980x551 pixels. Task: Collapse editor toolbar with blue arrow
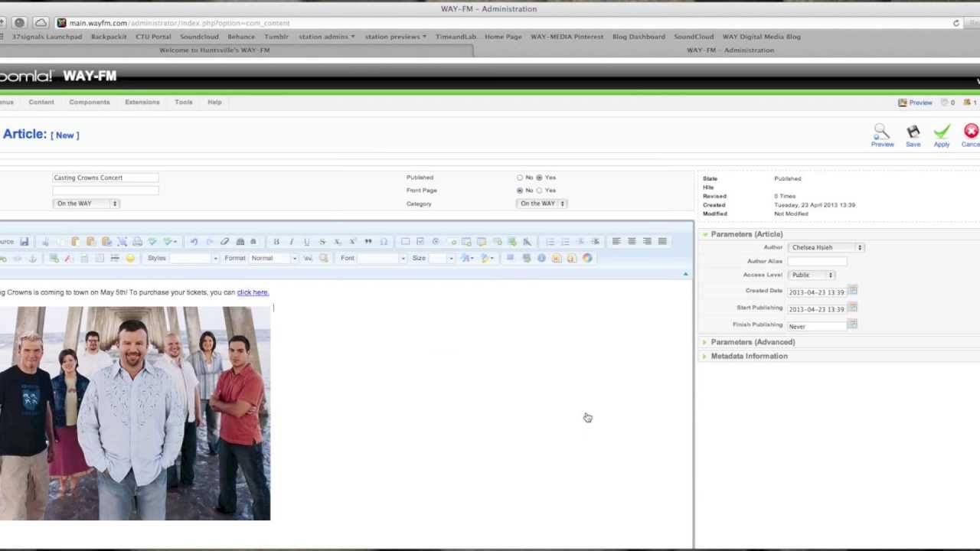click(x=685, y=274)
